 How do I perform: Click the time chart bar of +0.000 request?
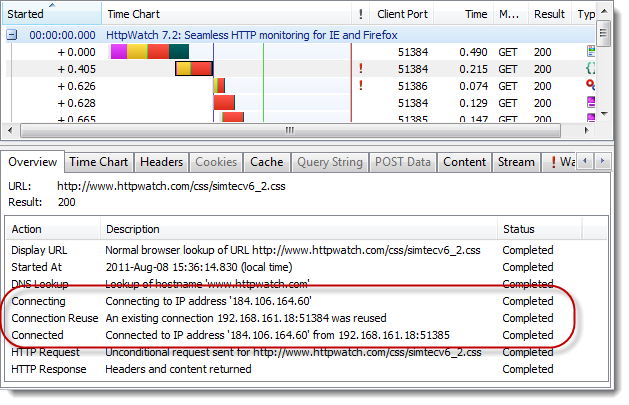point(150,52)
